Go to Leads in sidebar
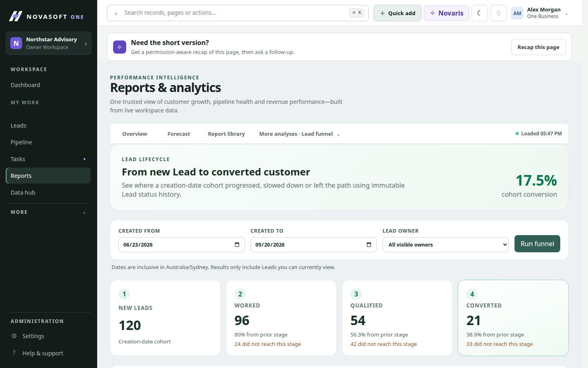This screenshot has width=588, height=368. click(x=48, y=126)
